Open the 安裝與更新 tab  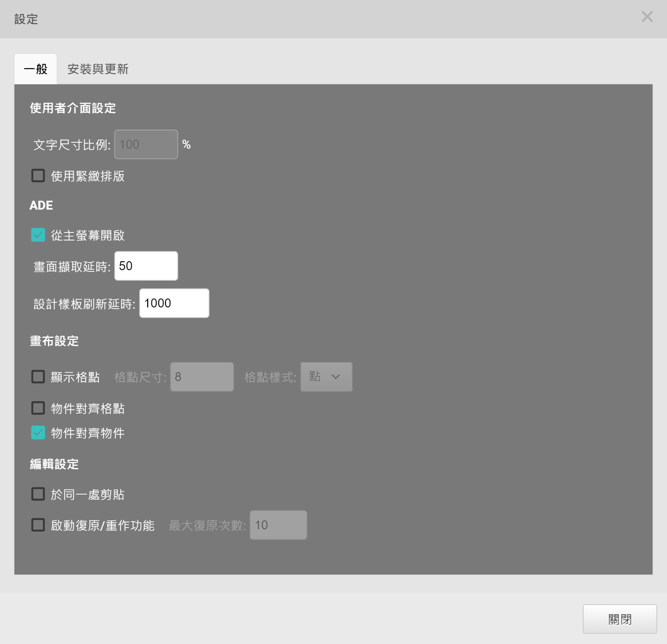pyautogui.click(x=98, y=69)
